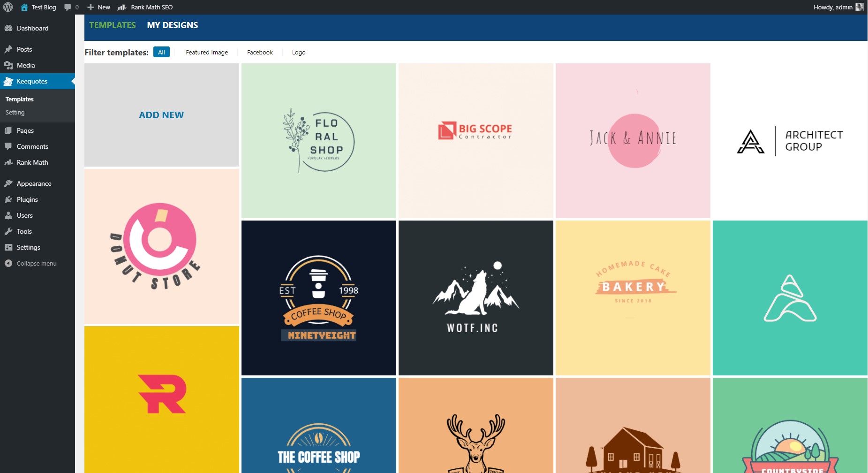This screenshot has width=868, height=473.
Task: Click the Keequotes sidebar icon
Action: (8, 81)
